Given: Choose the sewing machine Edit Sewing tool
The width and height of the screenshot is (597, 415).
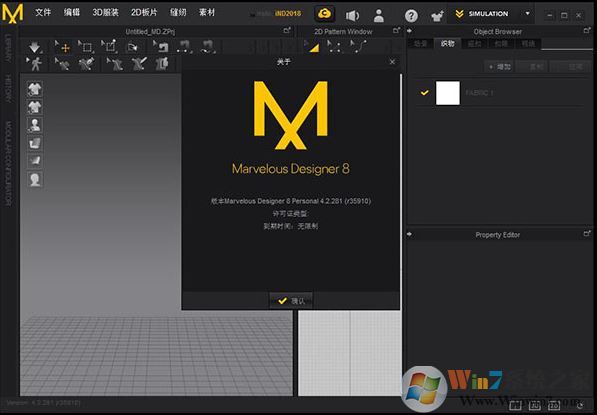Looking at the screenshot, I should 161,47.
